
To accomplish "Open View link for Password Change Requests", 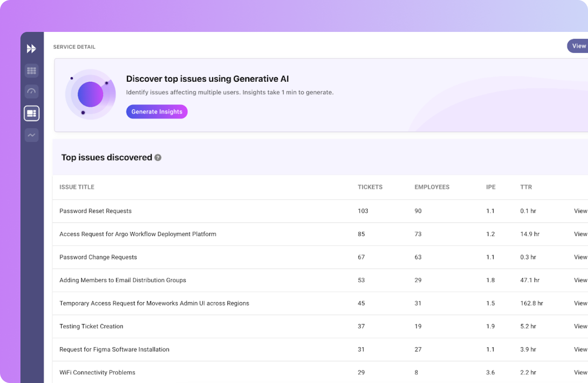I will click(x=580, y=257).
